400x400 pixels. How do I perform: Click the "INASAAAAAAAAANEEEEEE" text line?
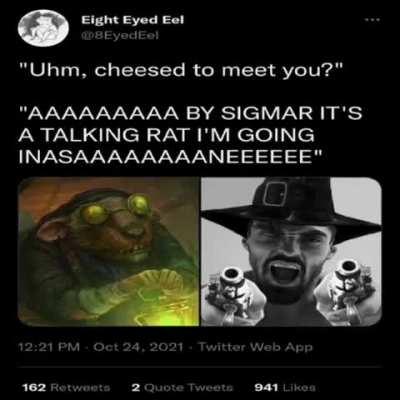click(x=170, y=156)
